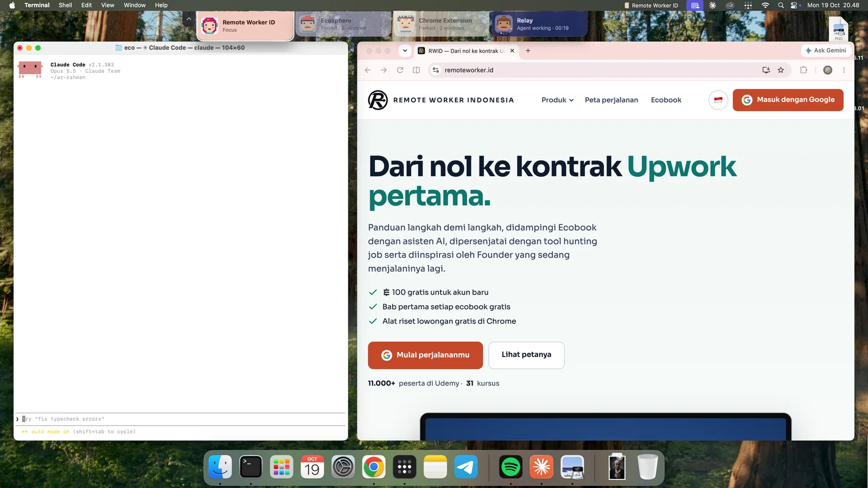Reload the remoteworker.id page
This screenshot has height=488, width=868.
pyautogui.click(x=400, y=70)
